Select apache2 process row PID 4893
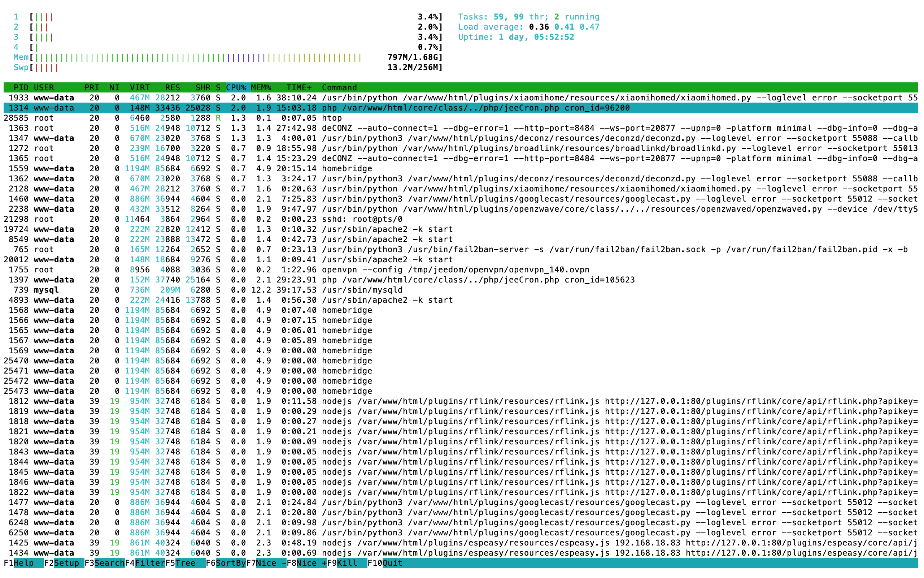 click(461, 300)
